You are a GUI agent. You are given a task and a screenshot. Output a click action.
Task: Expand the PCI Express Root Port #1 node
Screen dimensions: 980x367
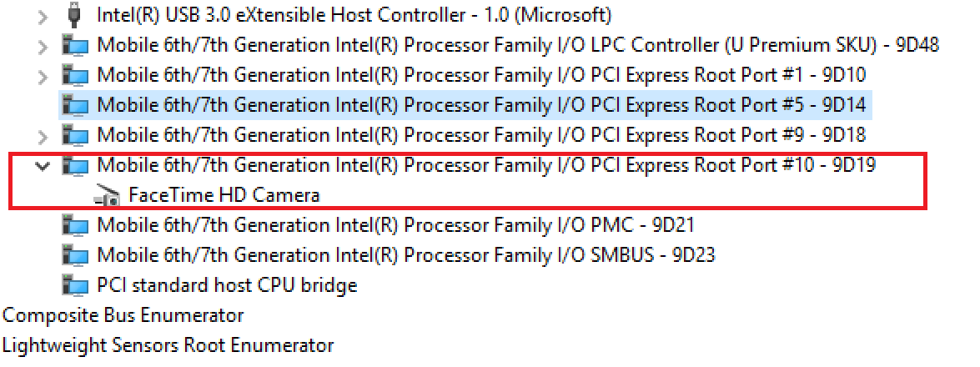[x=43, y=77]
